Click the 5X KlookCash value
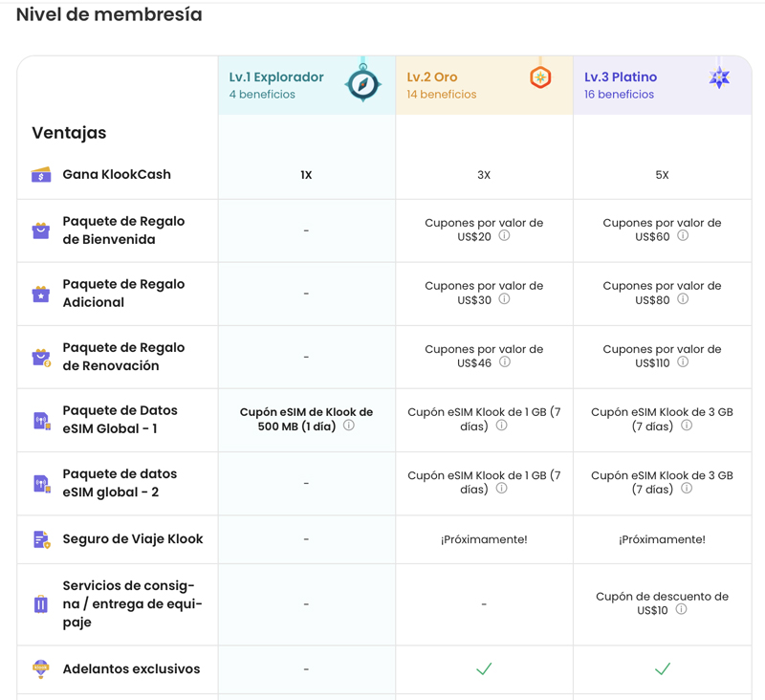This screenshot has height=700, width=765. click(662, 175)
